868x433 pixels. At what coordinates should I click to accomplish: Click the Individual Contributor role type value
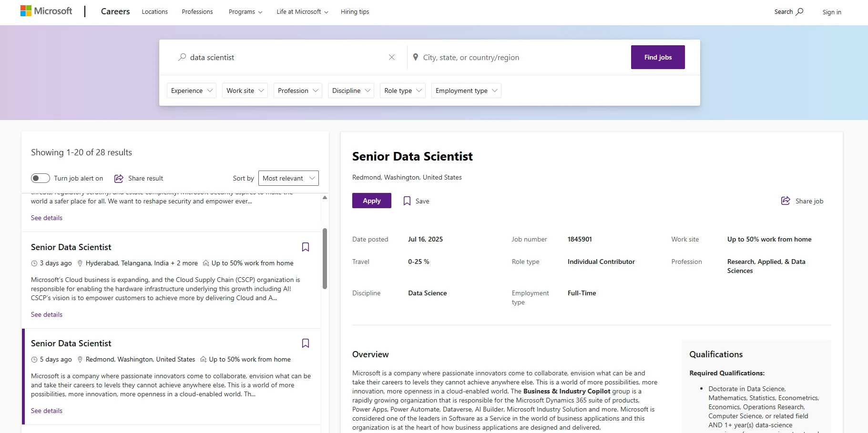pos(601,262)
